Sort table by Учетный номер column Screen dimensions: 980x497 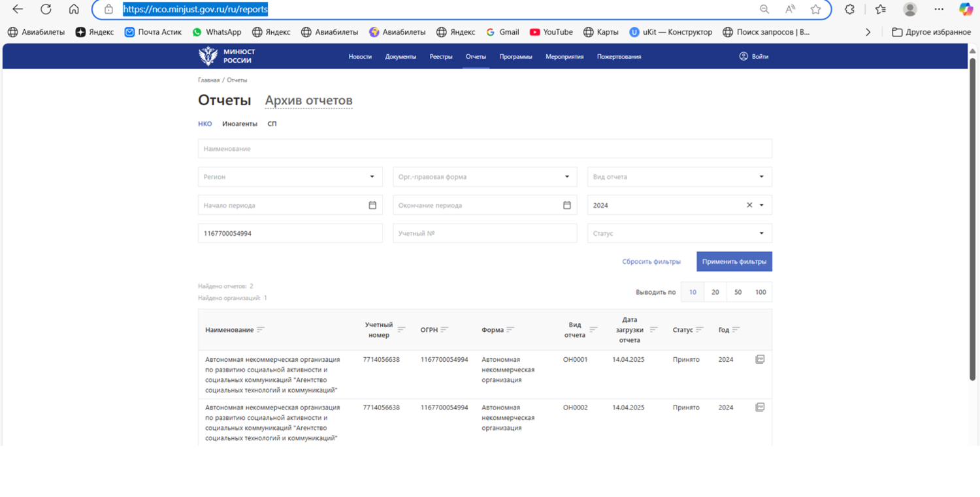401,330
